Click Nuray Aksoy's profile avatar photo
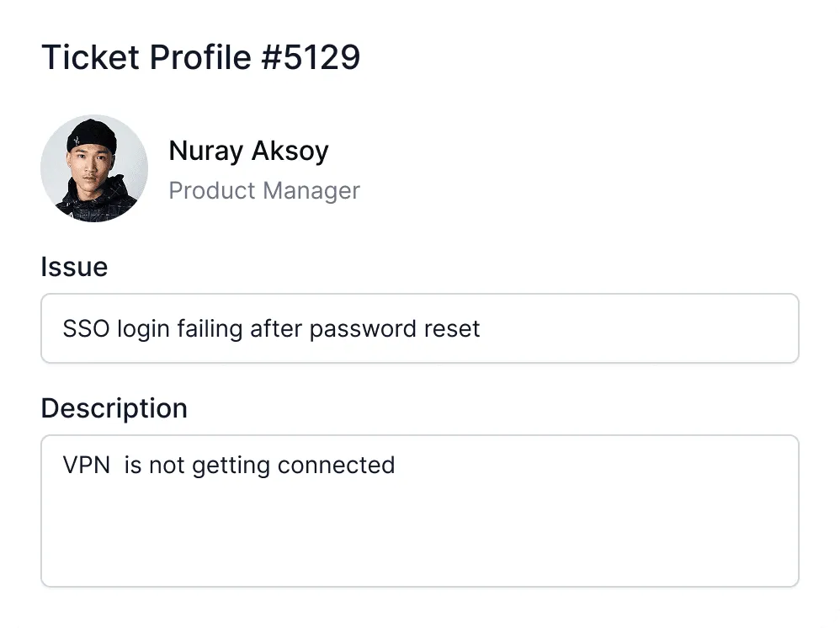 (x=94, y=168)
